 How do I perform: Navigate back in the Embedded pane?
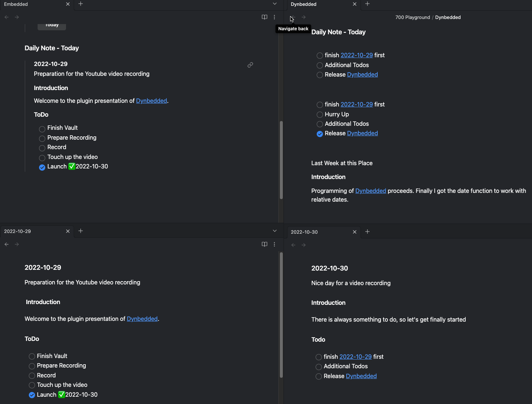tap(7, 17)
